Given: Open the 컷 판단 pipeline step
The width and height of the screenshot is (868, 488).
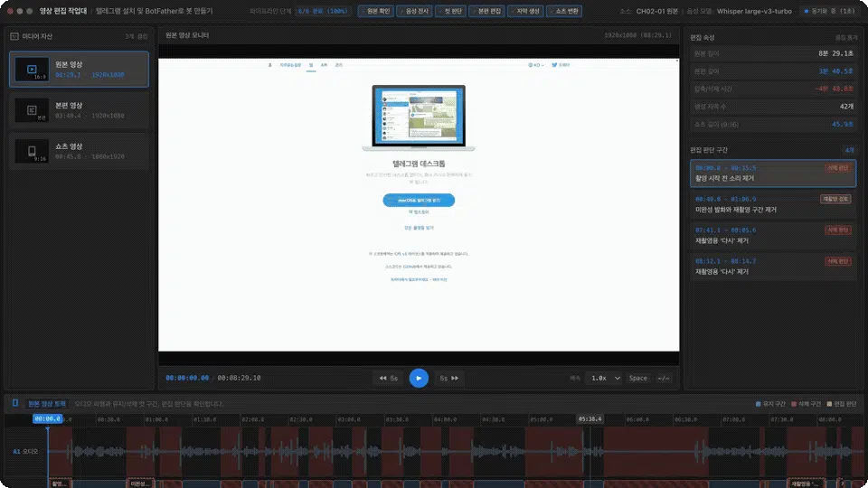Looking at the screenshot, I should (x=450, y=11).
